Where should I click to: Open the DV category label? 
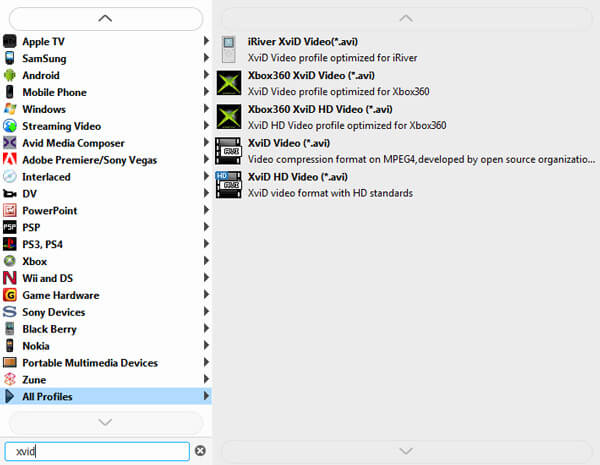tap(29, 194)
